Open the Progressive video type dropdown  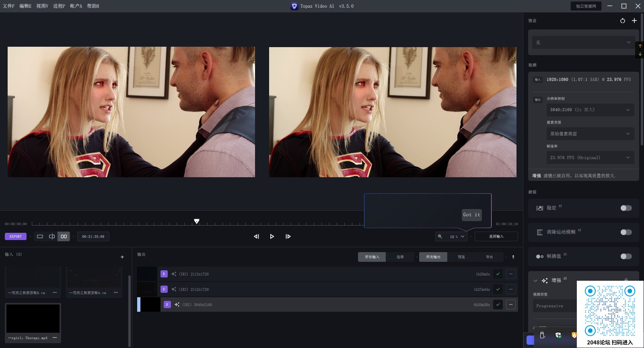pos(555,306)
